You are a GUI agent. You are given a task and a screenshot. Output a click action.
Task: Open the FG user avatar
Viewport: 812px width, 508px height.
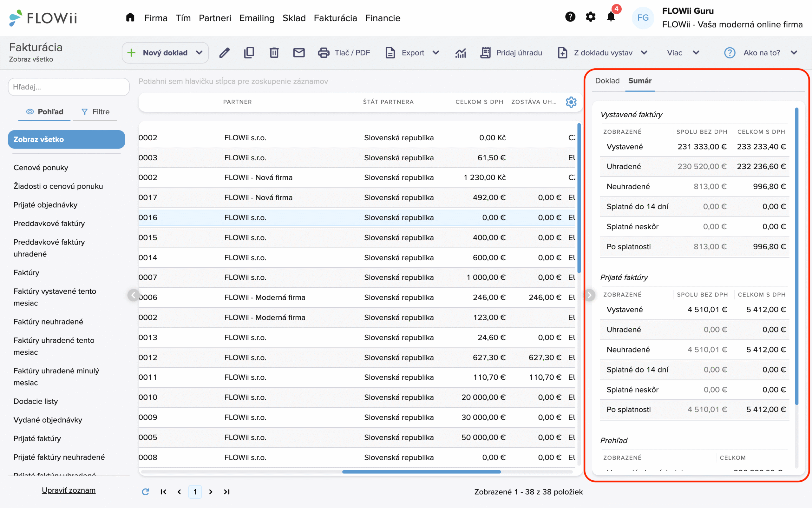643,18
